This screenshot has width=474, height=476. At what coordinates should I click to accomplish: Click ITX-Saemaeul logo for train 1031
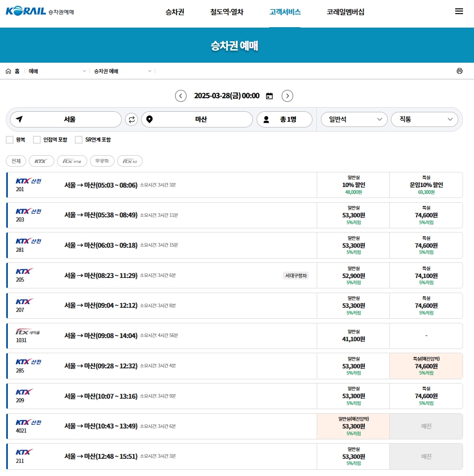pyautogui.click(x=28, y=332)
